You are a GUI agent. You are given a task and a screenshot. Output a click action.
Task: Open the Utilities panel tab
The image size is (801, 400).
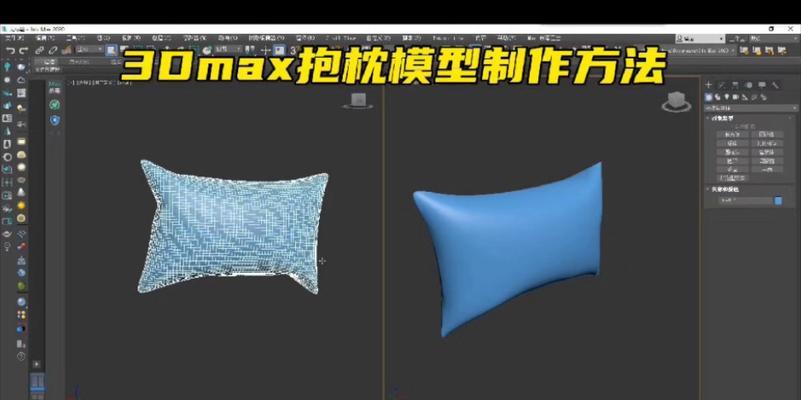pyautogui.click(x=775, y=85)
